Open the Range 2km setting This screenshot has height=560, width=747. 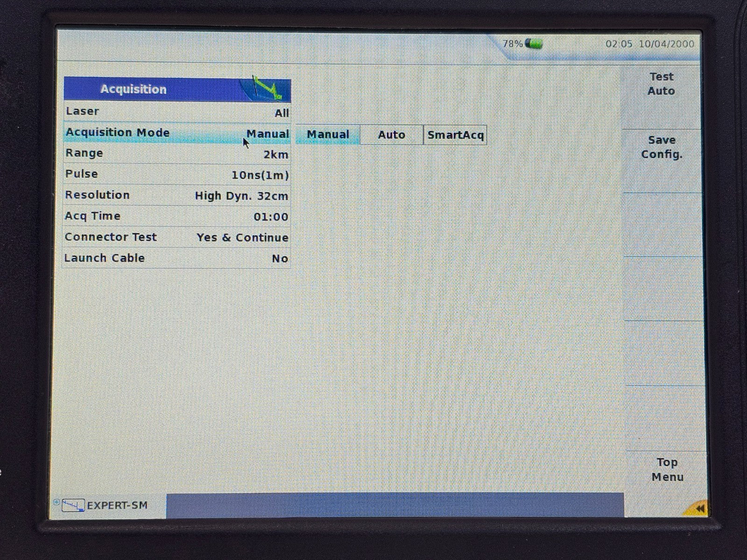176,154
